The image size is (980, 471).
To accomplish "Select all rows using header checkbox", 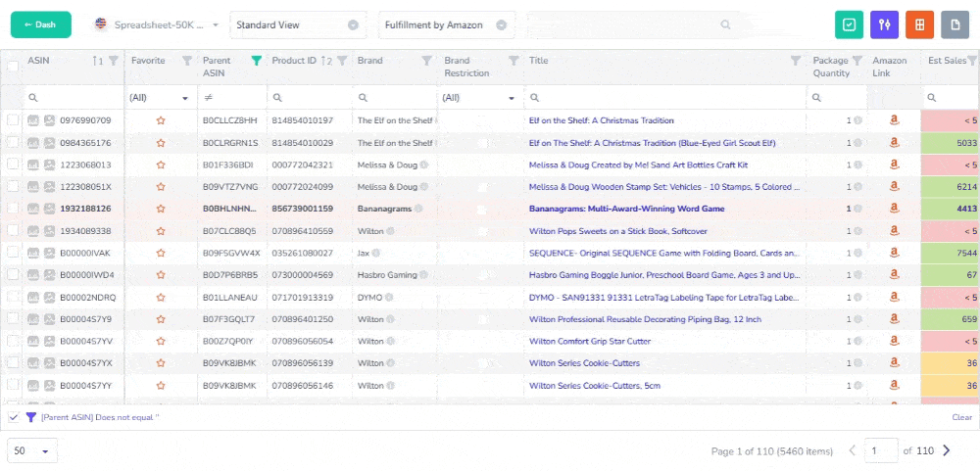I will tap(13, 66).
